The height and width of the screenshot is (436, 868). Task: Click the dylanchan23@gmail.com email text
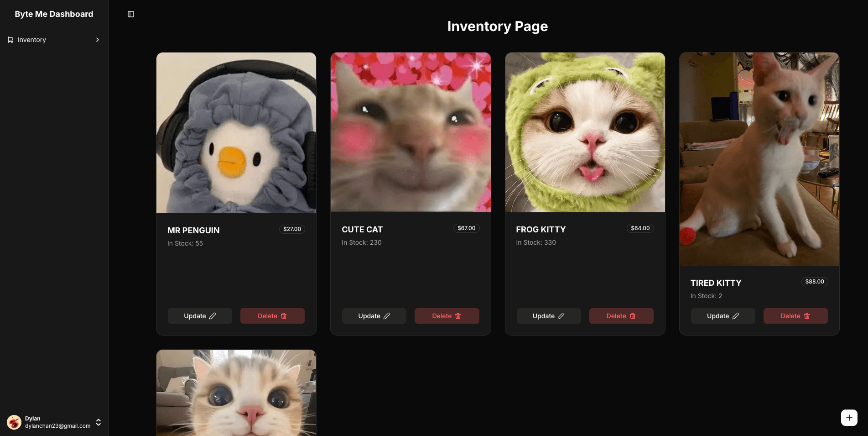click(58, 426)
